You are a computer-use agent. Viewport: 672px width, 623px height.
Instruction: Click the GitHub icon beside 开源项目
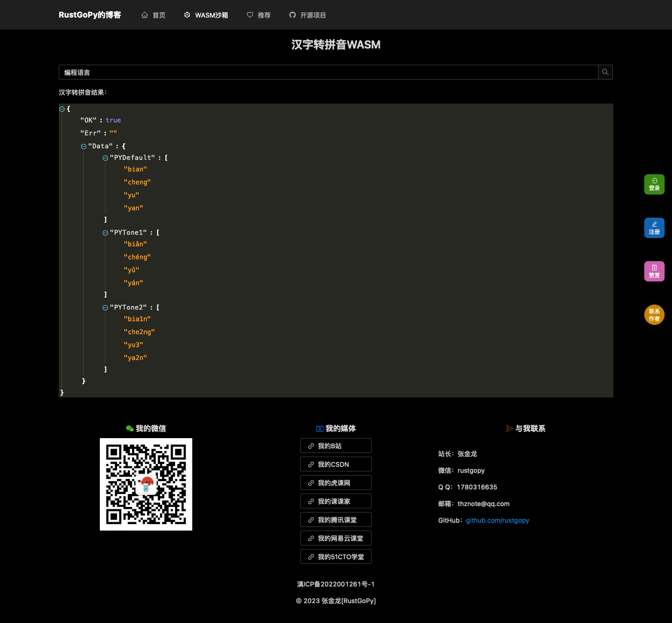click(x=293, y=15)
